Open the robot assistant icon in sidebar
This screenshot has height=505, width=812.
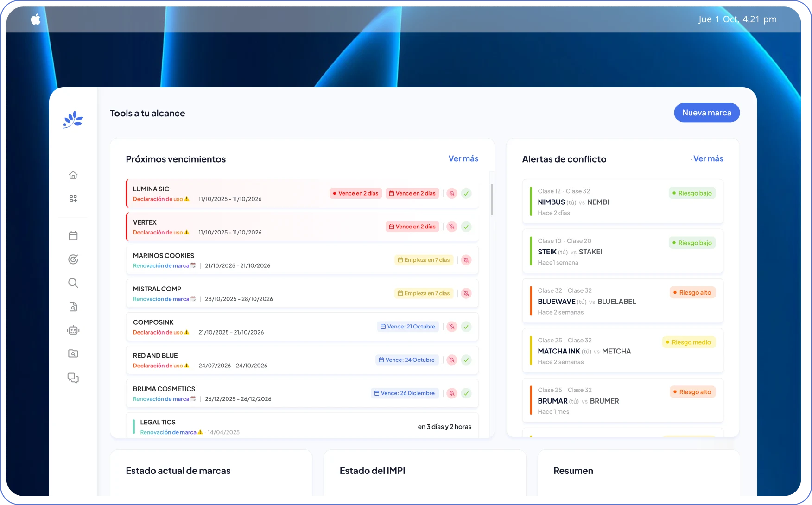(73, 330)
